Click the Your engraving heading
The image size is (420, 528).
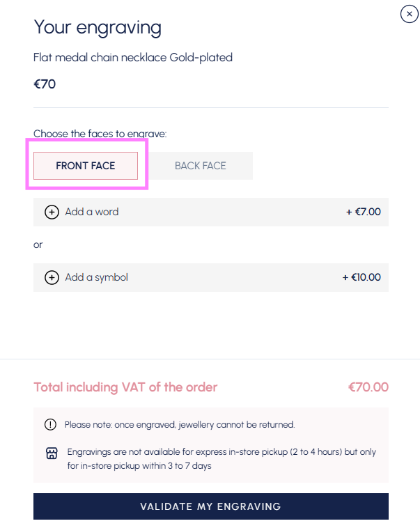tap(98, 28)
